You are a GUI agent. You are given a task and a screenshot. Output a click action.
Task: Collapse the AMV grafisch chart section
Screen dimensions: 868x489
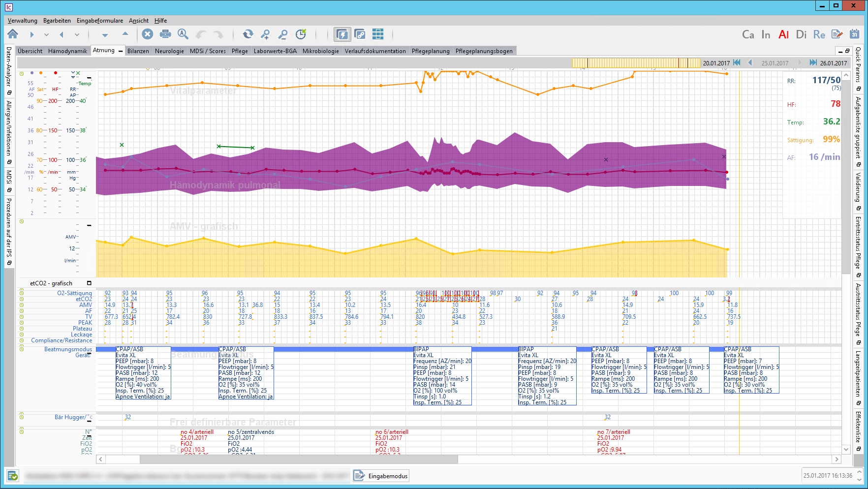pyautogui.click(x=89, y=225)
